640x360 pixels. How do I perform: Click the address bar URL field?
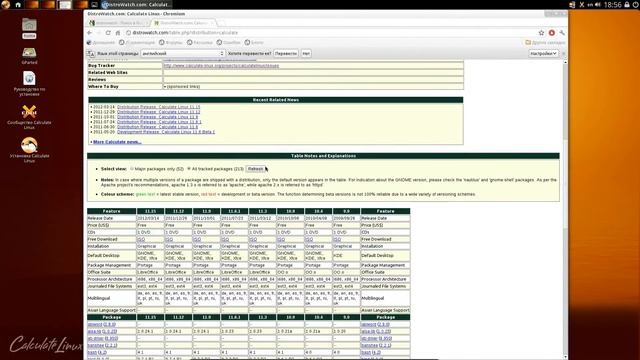click(x=331, y=33)
